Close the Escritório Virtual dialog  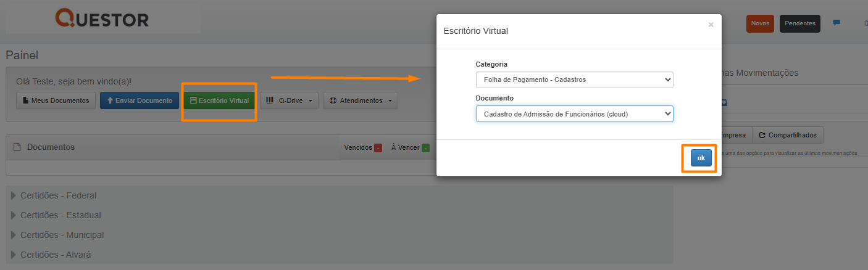tap(711, 25)
